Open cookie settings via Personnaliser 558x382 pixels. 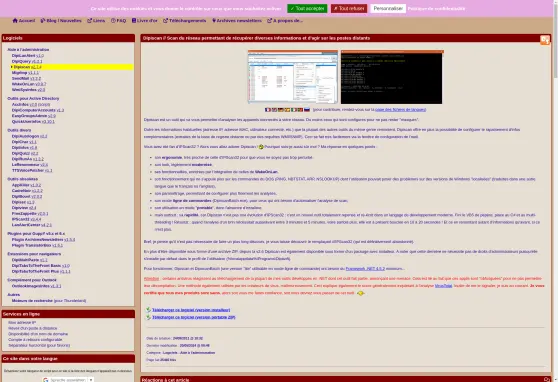click(x=388, y=8)
